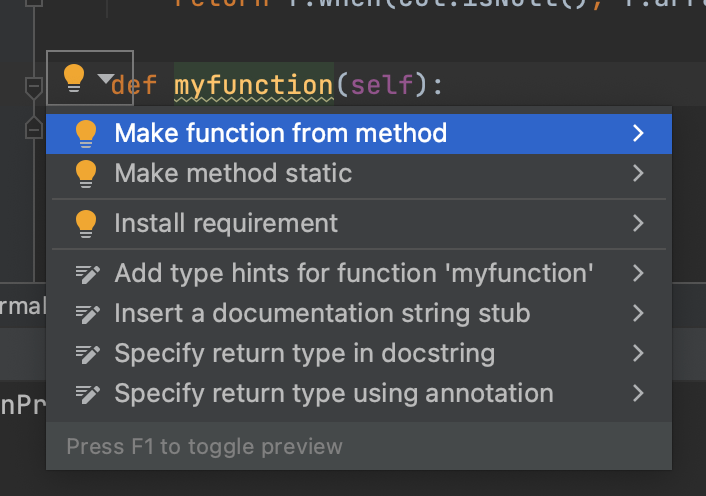Open the dropdown arrow next to the lightbulb
Image resolution: width=706 pixels, height=496 pixels.
[x=105, y=78]
